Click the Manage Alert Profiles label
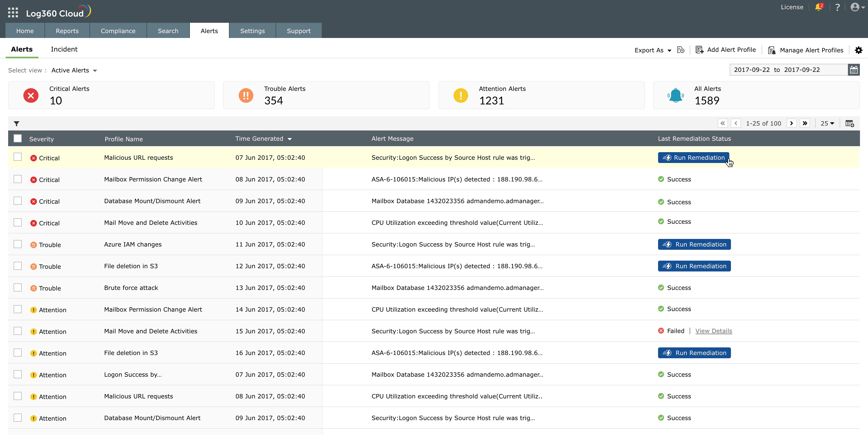868x435 pixels. (811, 50)
